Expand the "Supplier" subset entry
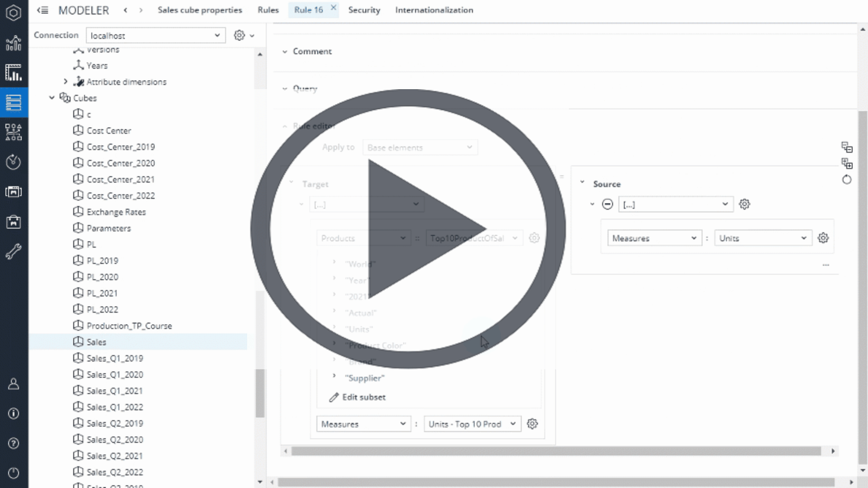Image resolution: width=868 pixels, height=488 pixels. (335, 377)
